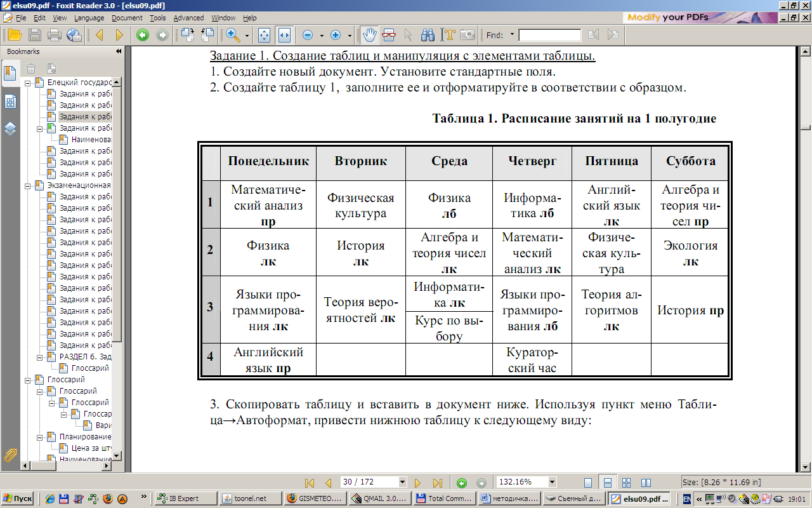Click the Fit Width icon
The height and width of the screenshot is (508, 812).
click(x=284, y=35)
